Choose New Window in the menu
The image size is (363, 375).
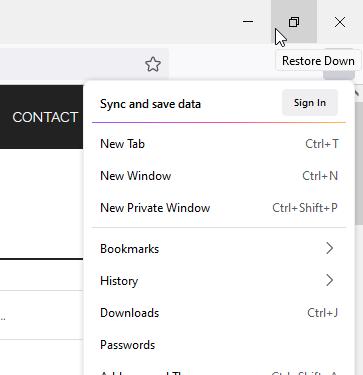click(x=219, y=176)
